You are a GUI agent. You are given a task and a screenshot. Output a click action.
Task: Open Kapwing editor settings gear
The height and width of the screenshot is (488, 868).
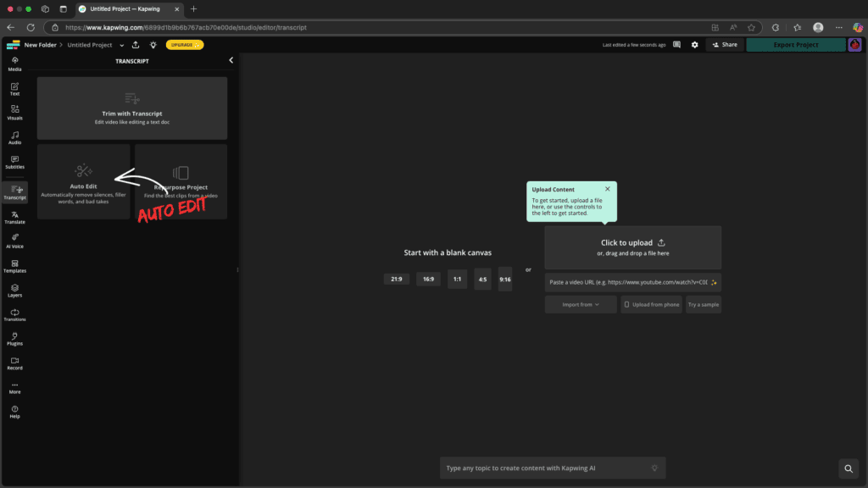click(695, 44)
